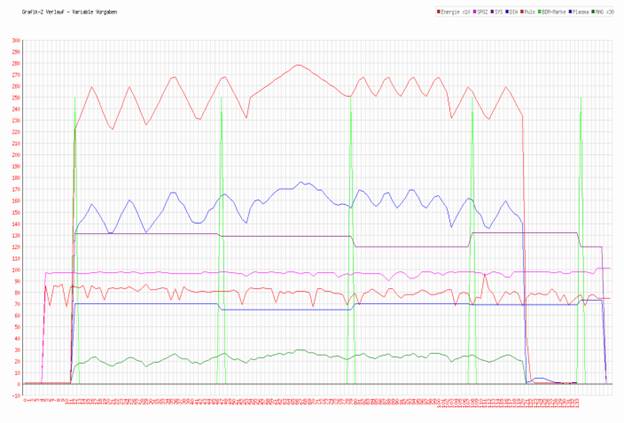The image size is (624, 423).
Task: Click the Energie x10 red legend swatch
Action: coord(439,12)
